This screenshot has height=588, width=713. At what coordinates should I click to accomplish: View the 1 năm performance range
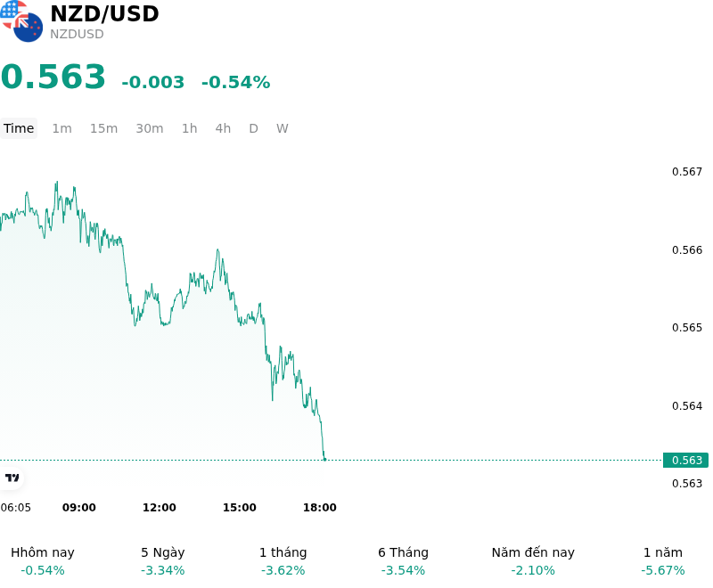pyautogui.click(x=662, y=561)
